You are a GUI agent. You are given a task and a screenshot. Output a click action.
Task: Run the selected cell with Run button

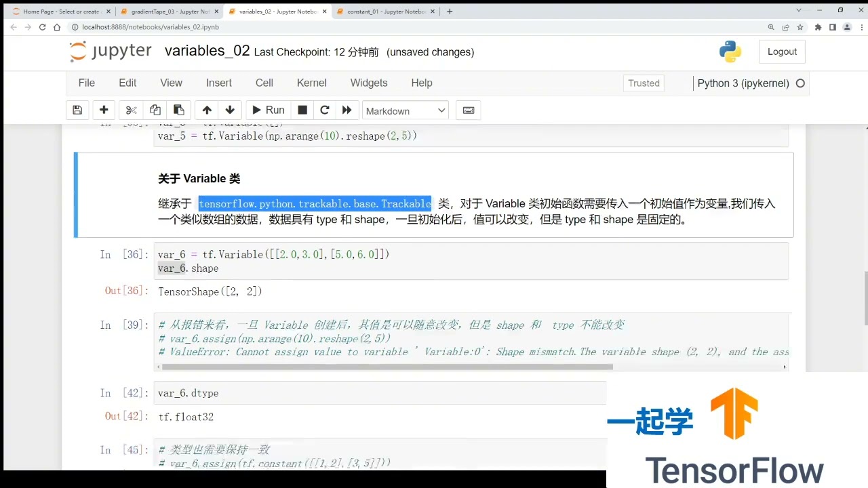(268, 110)
